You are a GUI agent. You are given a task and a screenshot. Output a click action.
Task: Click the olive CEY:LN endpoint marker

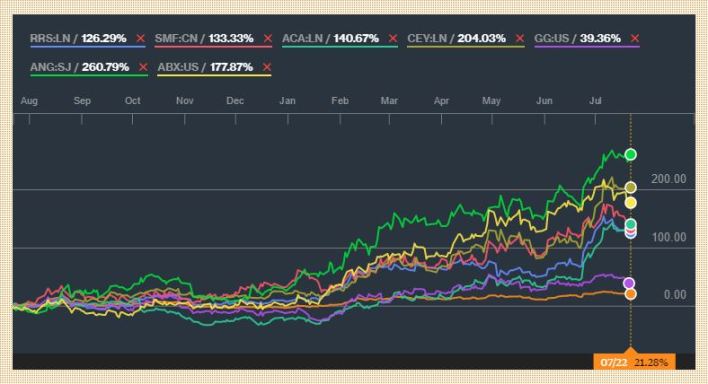click(630, 187)
